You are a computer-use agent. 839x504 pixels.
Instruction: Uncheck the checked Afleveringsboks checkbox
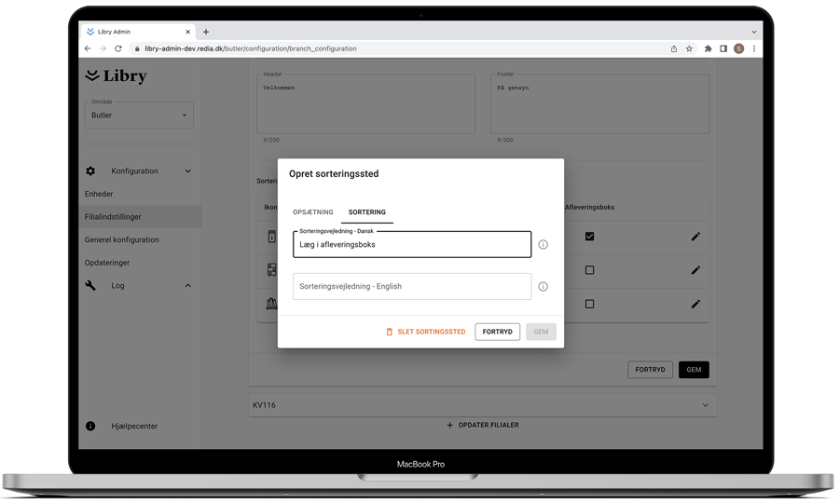(x=589, y=237)
